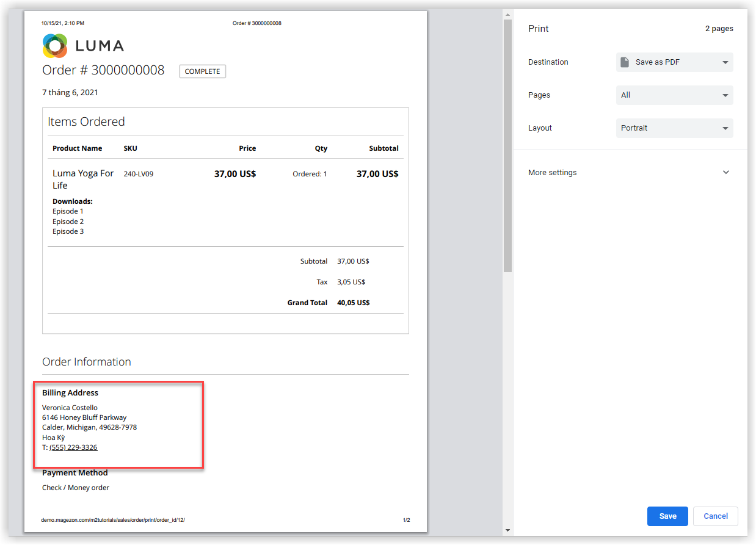
Task: Open the Destination dropdown
Action: point(674,62)
